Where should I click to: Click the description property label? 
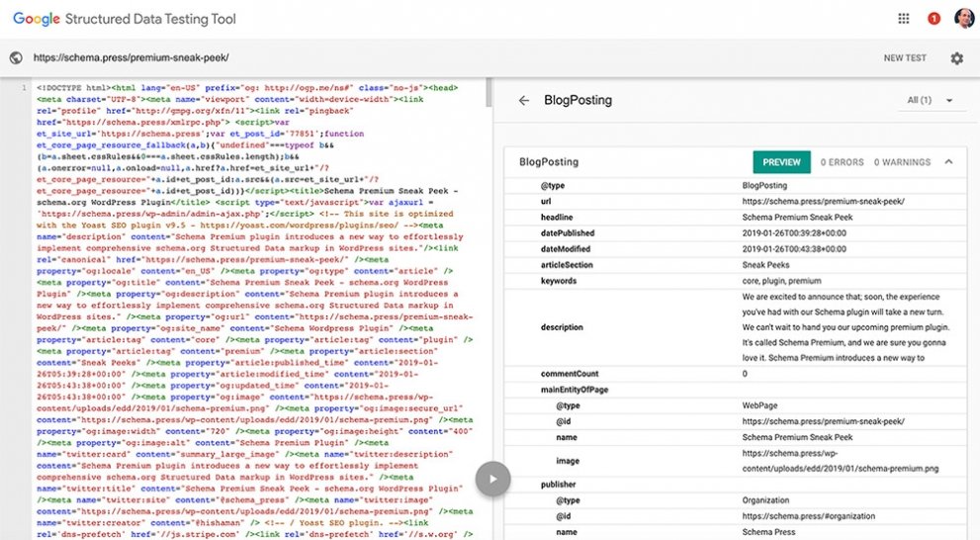(x=562, y=327)
